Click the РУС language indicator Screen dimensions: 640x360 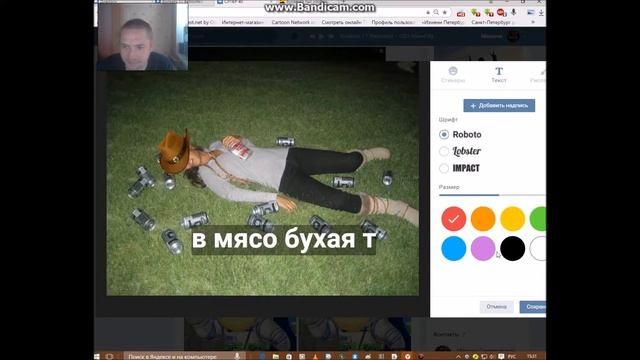tap(511, 356)
